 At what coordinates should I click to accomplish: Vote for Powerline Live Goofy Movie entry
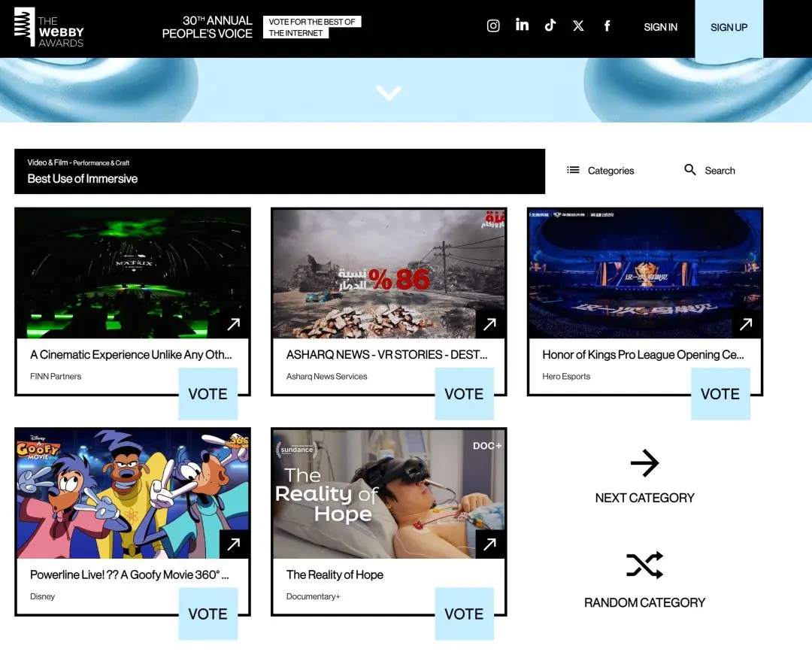[208, 614]
